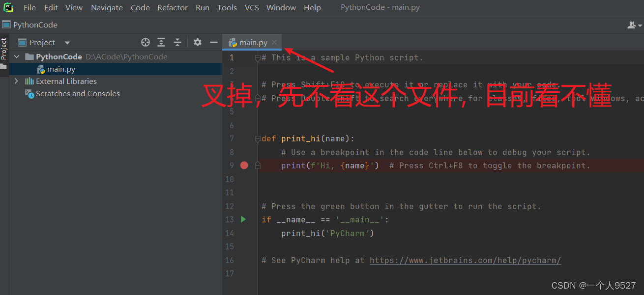Open the Help menu
Image resolution: width=644 pixels, height=295 pixels.
pos(312,8)
